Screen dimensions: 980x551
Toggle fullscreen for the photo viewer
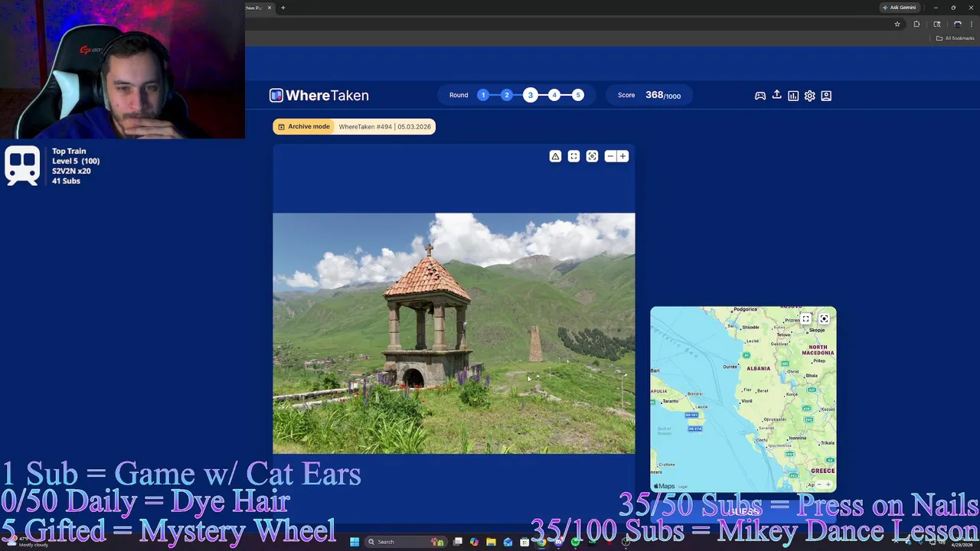573,156
